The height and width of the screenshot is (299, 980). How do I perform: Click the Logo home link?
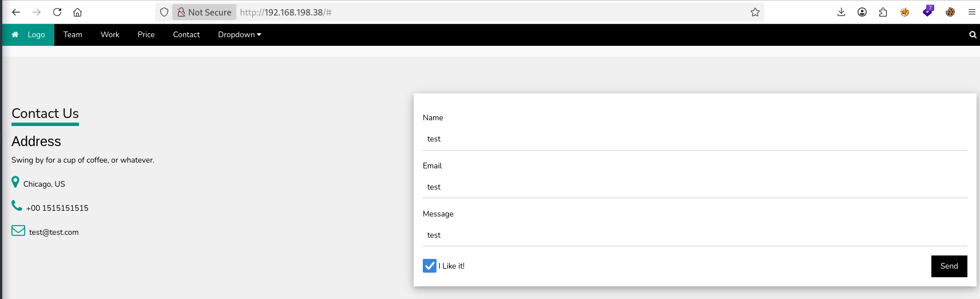[28, 35]
